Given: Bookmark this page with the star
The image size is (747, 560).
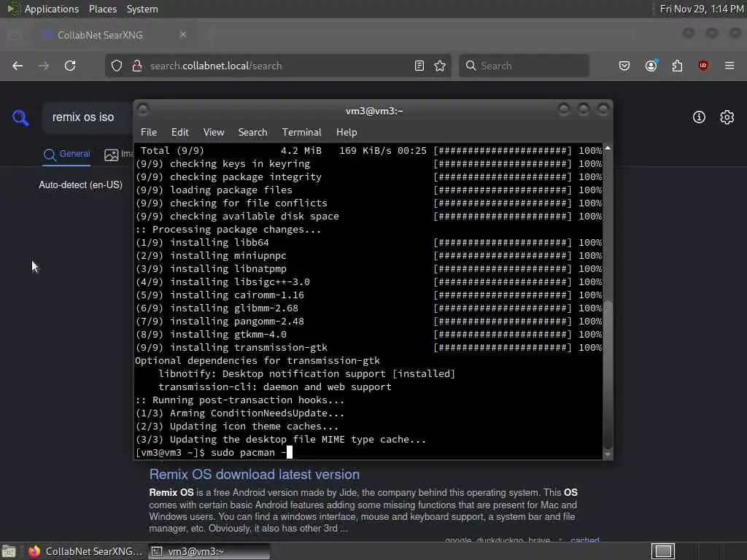Looking at the screenshot, I should 440,66.
